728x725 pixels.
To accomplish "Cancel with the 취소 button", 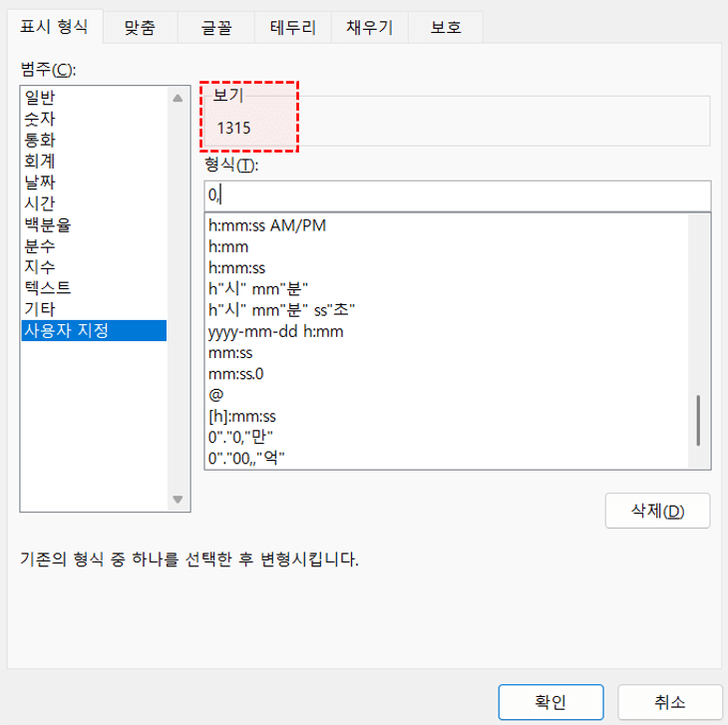I will tap(669, 702).
